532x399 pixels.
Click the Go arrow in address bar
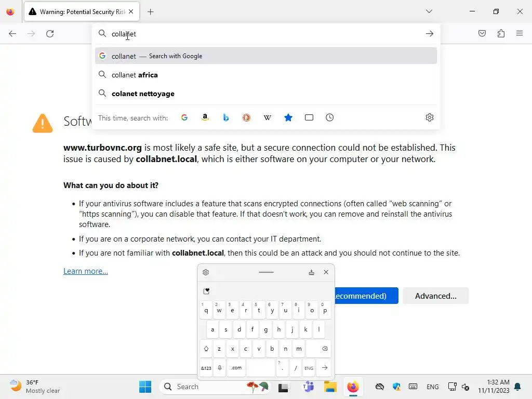tap(430, 34)
